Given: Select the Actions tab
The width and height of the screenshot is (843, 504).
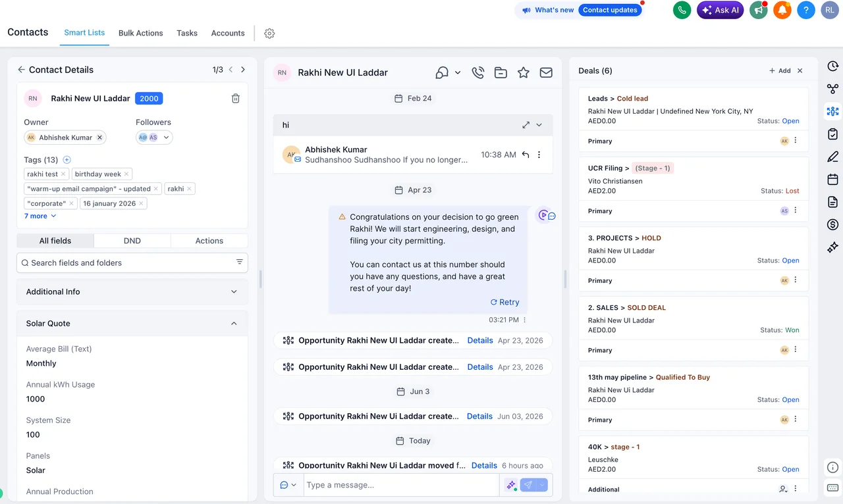Looking at the screenshot, I should (209, 241).
